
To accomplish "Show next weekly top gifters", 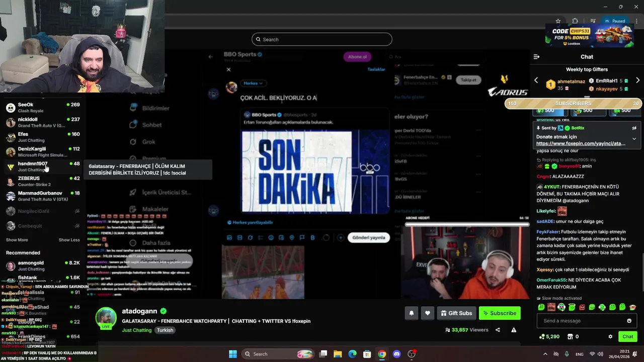I will pyautogui.click(x=637, y=80).
